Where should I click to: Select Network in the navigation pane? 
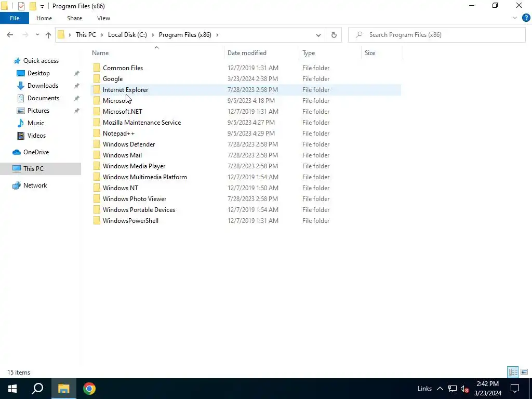tap(35, 185)
